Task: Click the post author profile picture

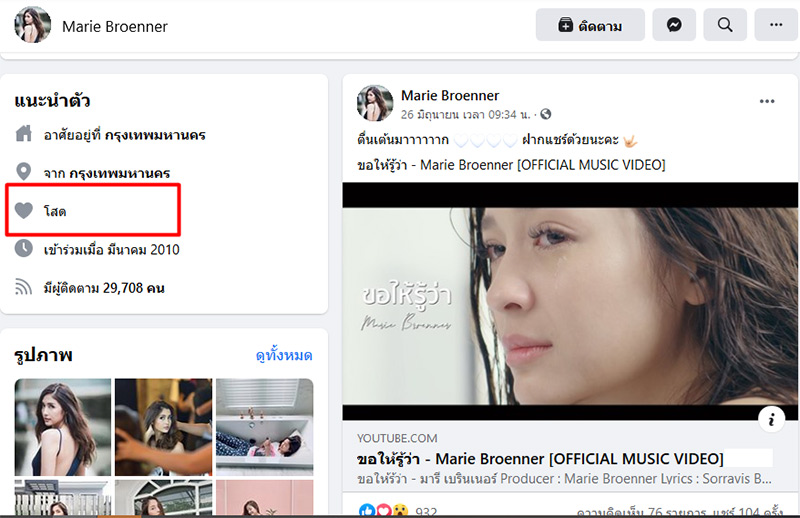Action: point(375,104)
